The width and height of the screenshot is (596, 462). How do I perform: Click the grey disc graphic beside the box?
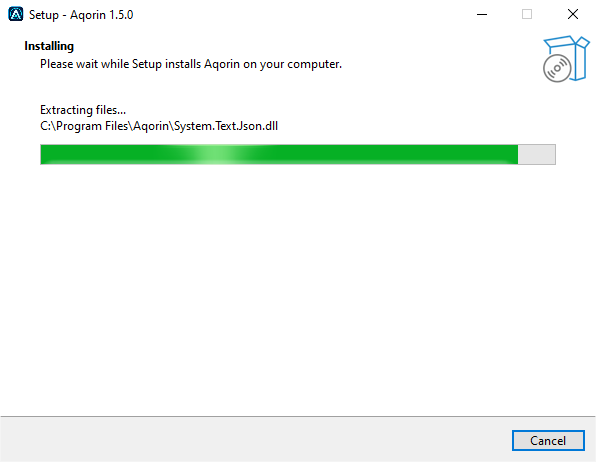pyautogui.click(x=557, y=68)
